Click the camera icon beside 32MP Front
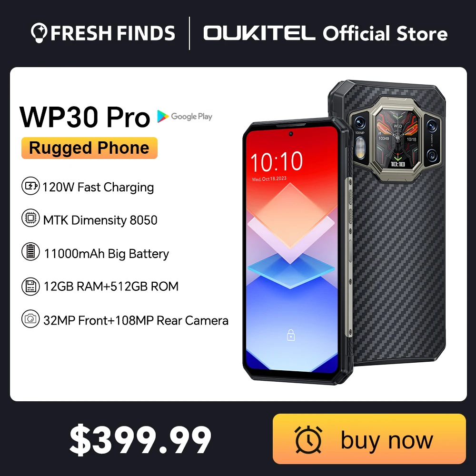Image resolution: width=476 pixels, height=476 pixels. pos(30,319)
